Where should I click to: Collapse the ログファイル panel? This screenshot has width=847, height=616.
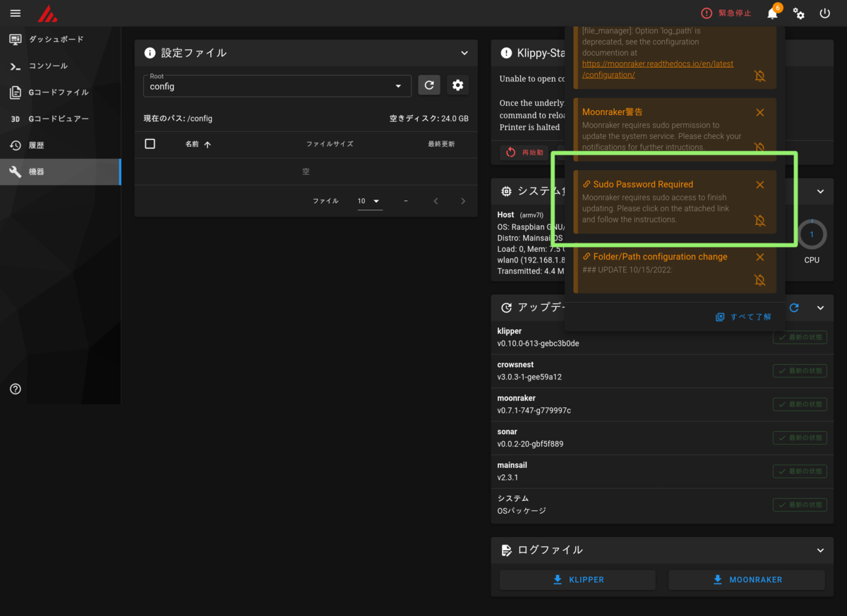pos(820,550)
